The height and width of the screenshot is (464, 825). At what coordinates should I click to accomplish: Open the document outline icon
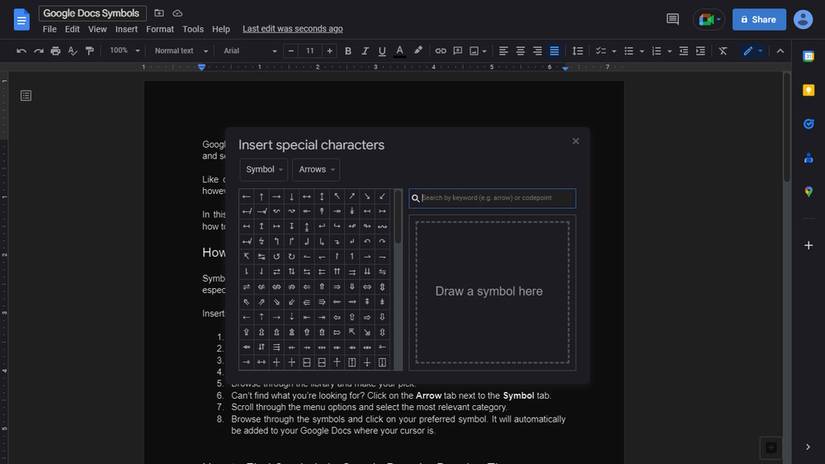click(26, 95)
